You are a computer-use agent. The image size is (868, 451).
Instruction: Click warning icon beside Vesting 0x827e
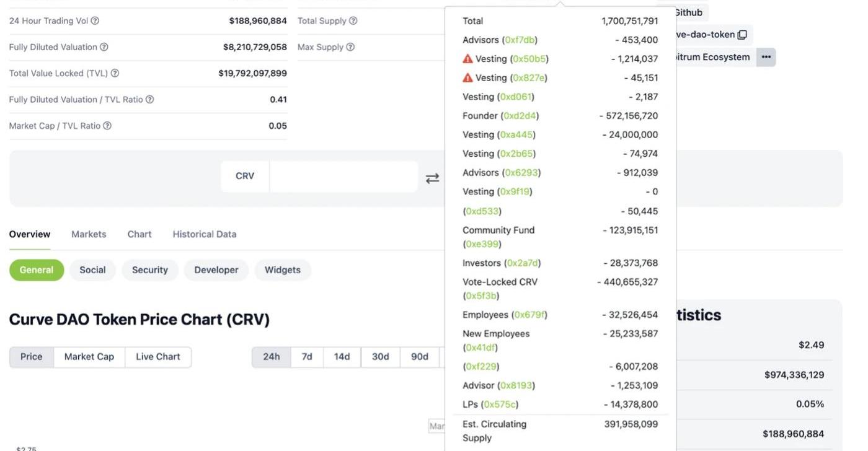pyautogui.click(x=467, y=77)
